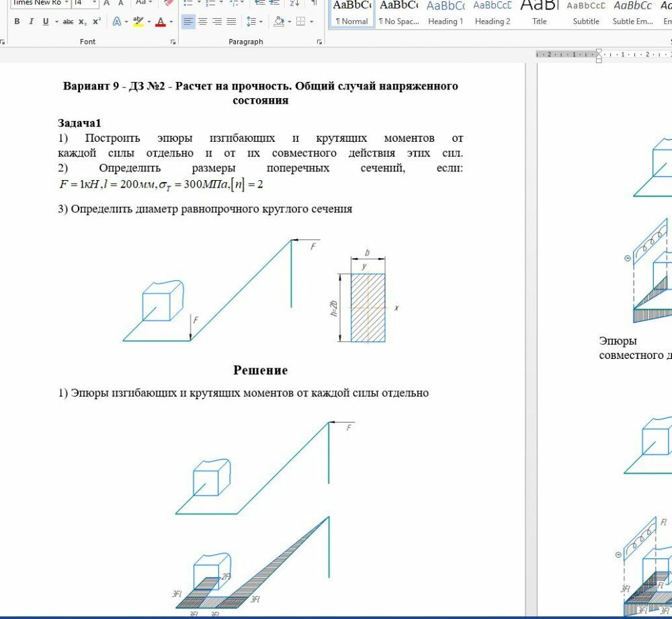Image resolution: width=672 pixels, height=619 pixels.
Task: Apply text effects with the outlined A icon
Action: coord(116,22)
